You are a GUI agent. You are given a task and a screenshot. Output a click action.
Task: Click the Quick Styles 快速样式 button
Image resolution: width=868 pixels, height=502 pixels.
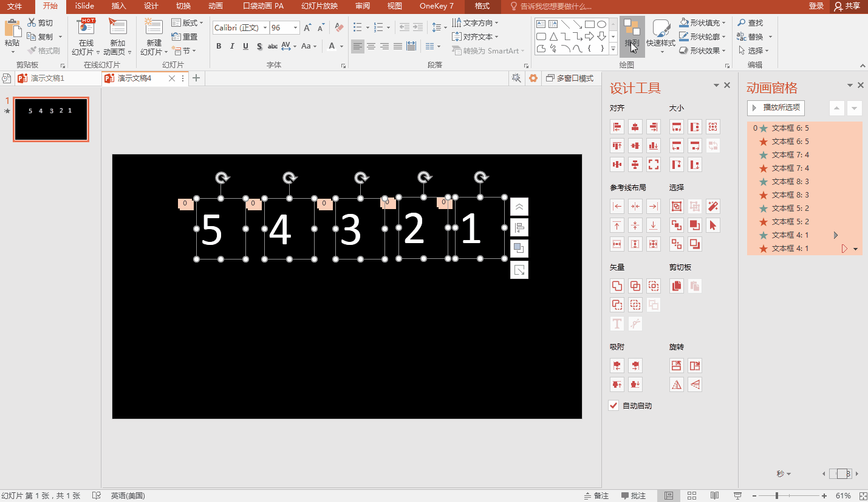pyautogui.click(x=661, y=36)
